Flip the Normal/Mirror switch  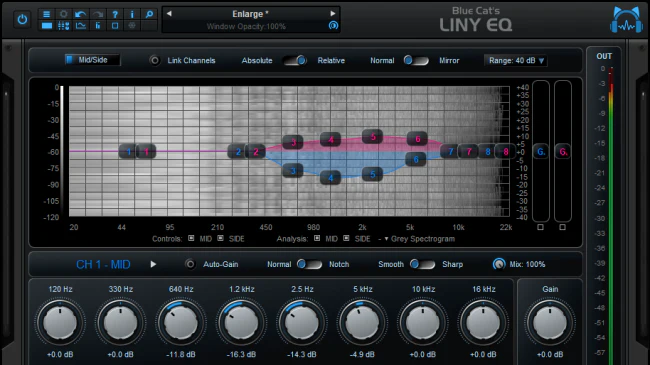point(416,61)
